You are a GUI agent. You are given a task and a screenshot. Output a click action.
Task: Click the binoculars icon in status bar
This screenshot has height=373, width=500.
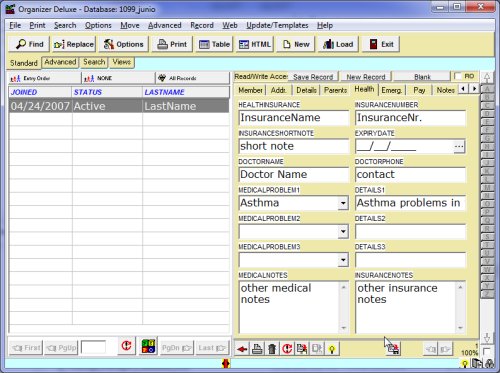(490, 364)
